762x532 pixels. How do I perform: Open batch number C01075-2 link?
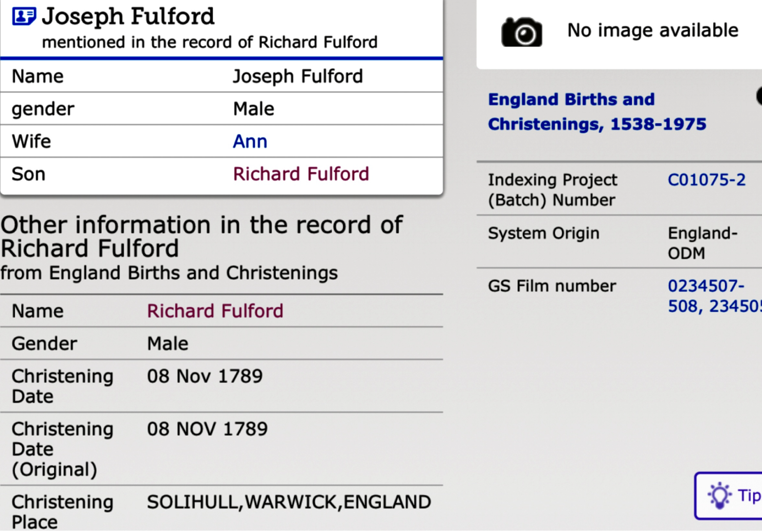tap(706, 180)
